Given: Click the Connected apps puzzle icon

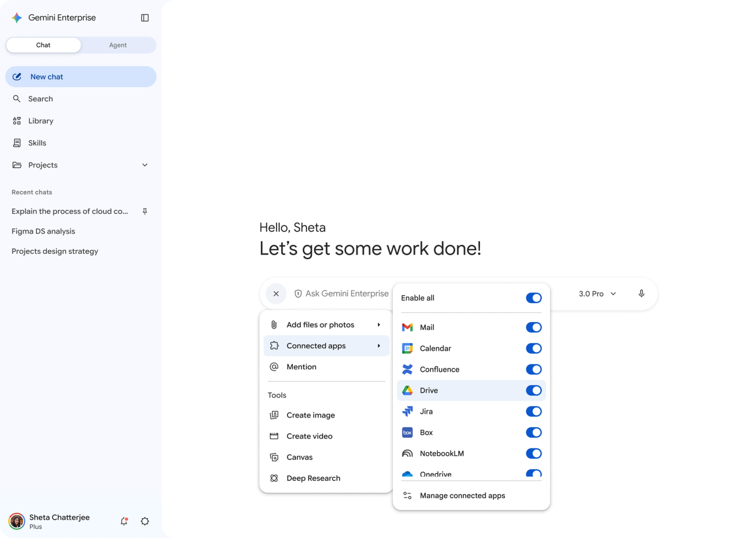Looking at the screenshot, I should [274, 346].
